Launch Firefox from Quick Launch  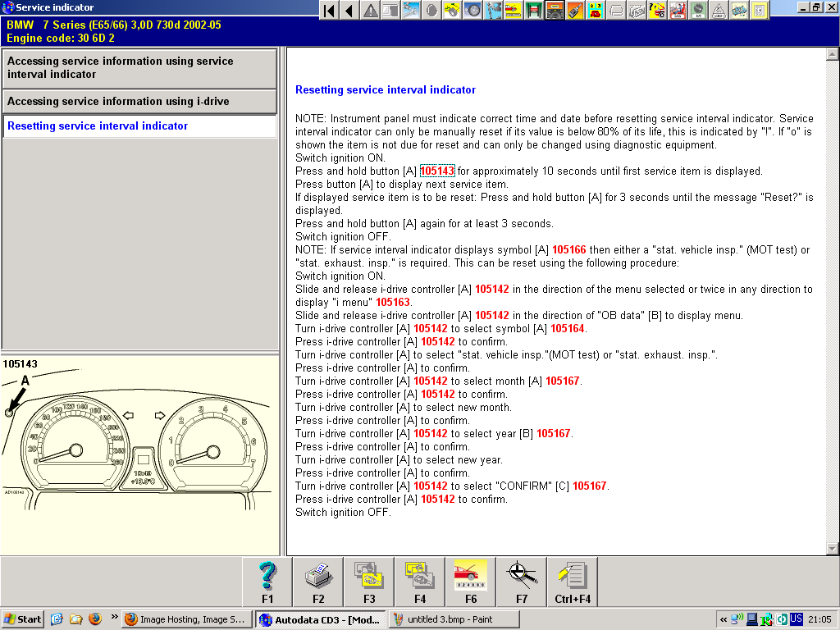tap(95, 619)
